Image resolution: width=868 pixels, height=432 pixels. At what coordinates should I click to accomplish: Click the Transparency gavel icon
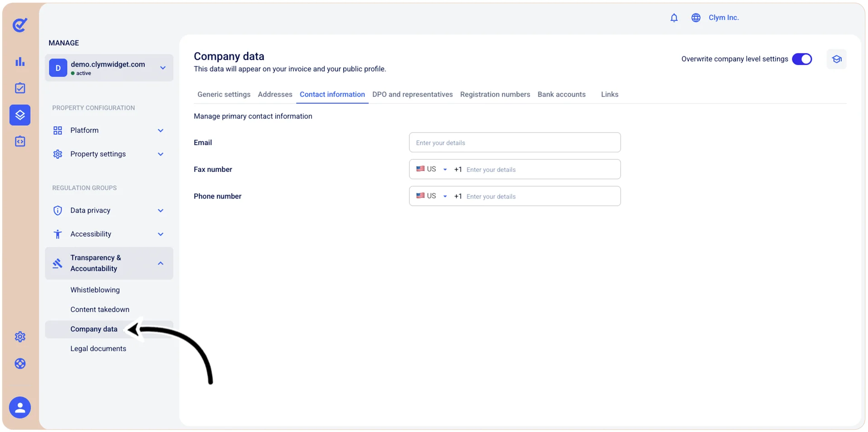pyautogui.click(x=58, y=263)
